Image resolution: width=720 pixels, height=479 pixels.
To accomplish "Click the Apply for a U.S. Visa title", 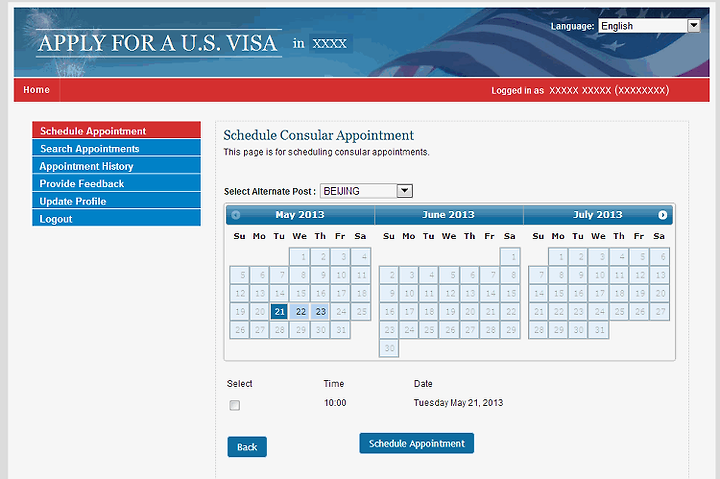I will pos(158,44).
